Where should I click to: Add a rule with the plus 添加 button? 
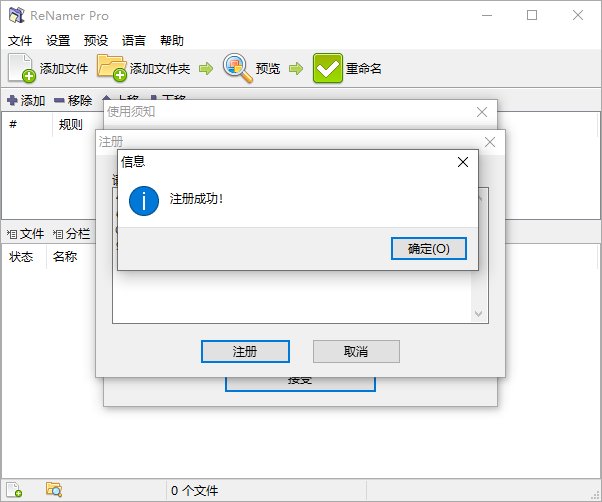pyautogui.click(x=26, y=100)
